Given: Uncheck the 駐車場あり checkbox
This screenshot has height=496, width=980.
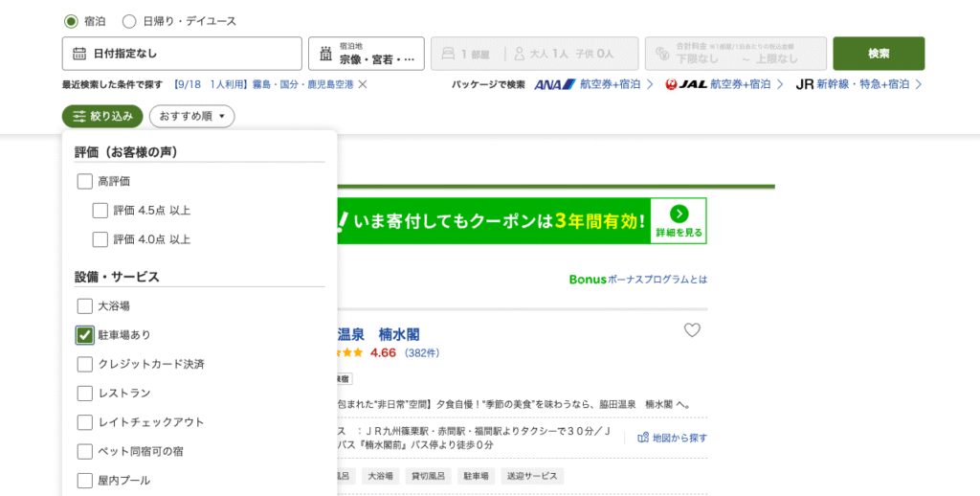Looking at the screenshot, I should [x=84, y=334].
